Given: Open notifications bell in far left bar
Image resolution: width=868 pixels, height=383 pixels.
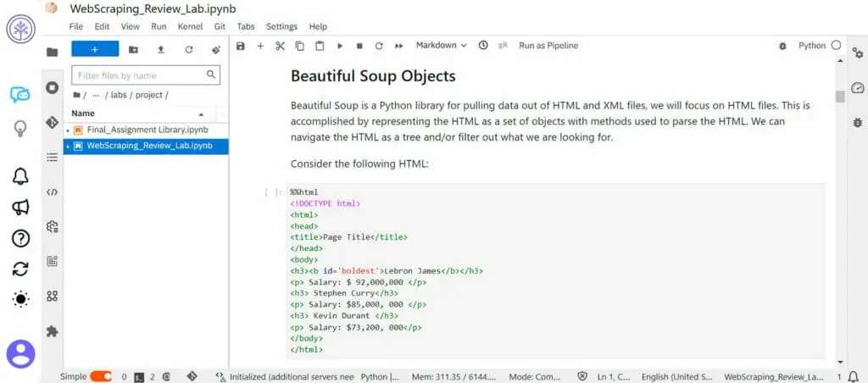Looking at the screenshot, I should [20, 176].
